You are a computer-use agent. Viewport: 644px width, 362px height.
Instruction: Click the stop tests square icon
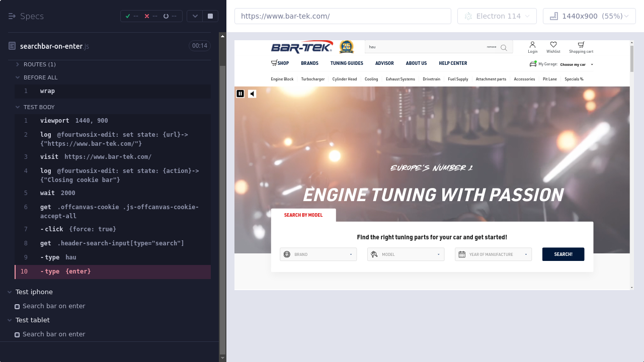[210, 16]
